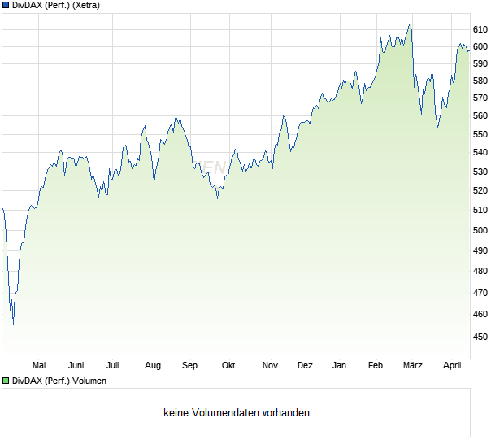The image size is (504, 444).
Task: Click the 'Juni' month label
Action: 76,365
